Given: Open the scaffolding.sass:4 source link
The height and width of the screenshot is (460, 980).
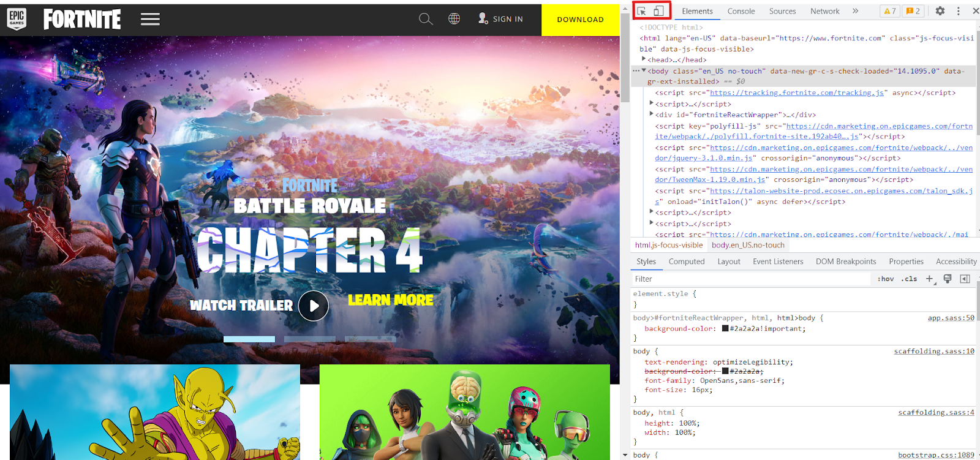Looking at the screenshot, I should 937,413.
